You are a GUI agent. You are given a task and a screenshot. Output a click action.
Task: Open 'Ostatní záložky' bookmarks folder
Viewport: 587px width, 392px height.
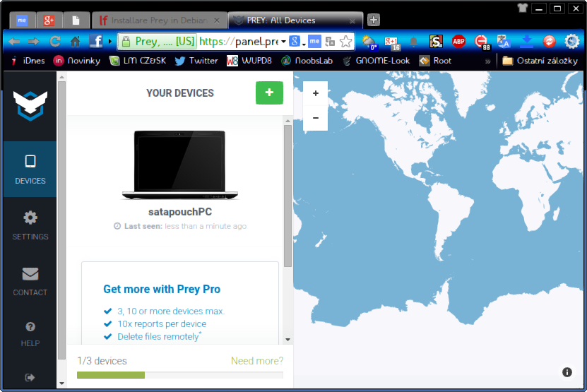click(540, 61)
